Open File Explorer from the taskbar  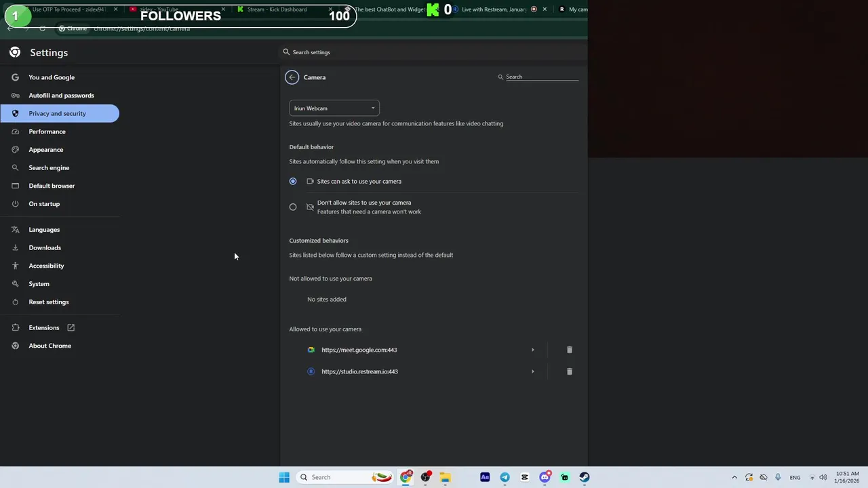pos(445,477)
